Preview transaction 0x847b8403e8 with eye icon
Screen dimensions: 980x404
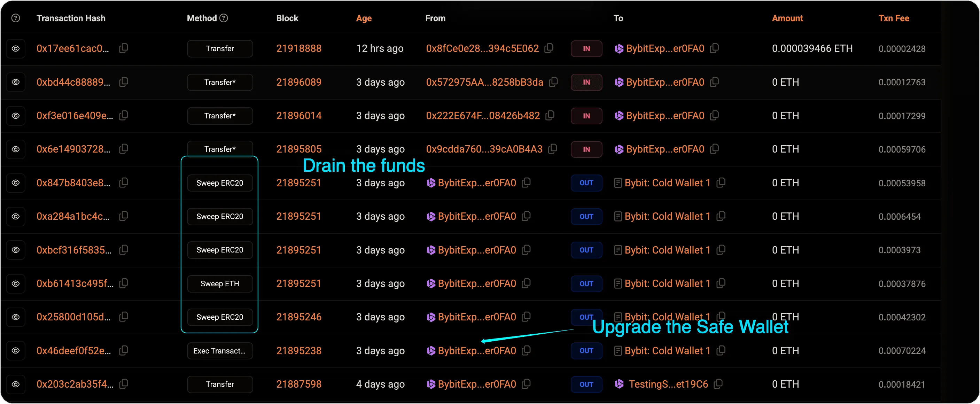point(16,183)
